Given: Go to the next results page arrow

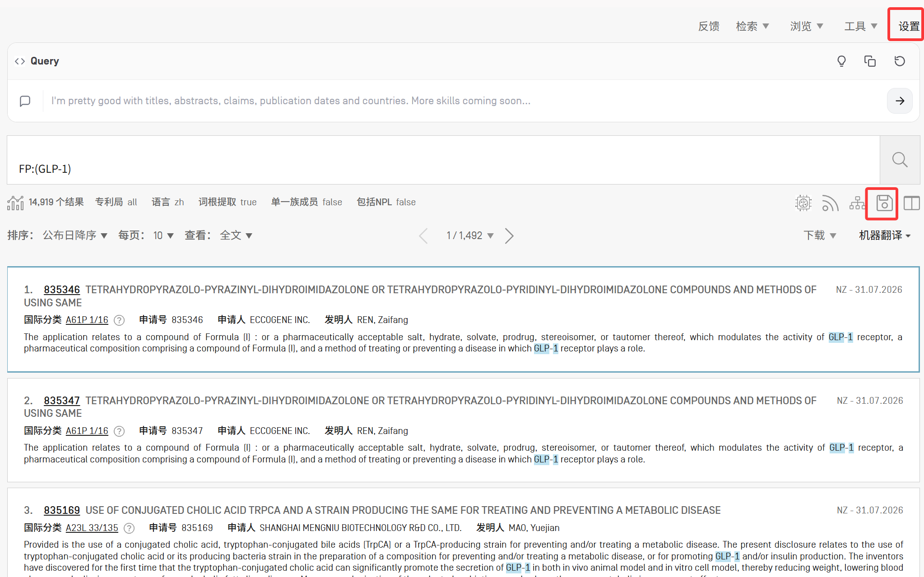Looking at the screenshot, I should [509, 235].
